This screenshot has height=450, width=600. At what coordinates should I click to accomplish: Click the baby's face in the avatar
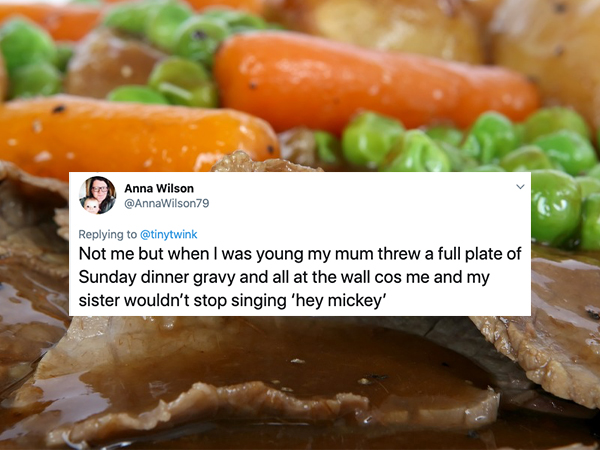(x=90, y=205)
